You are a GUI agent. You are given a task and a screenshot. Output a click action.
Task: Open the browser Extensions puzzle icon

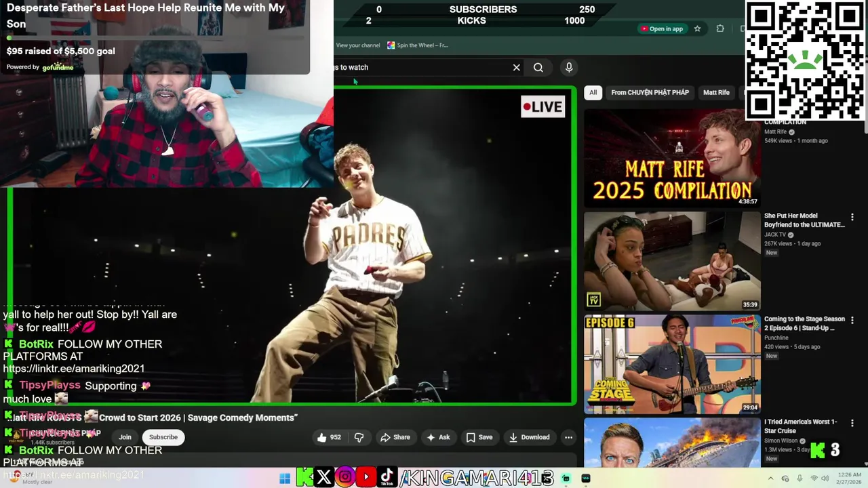pos(720,28)
